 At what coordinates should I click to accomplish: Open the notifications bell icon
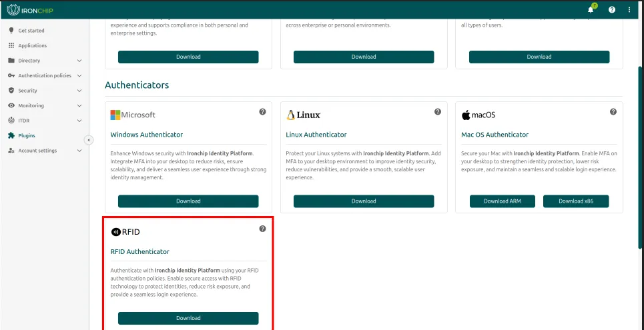(x=591, y=10)
